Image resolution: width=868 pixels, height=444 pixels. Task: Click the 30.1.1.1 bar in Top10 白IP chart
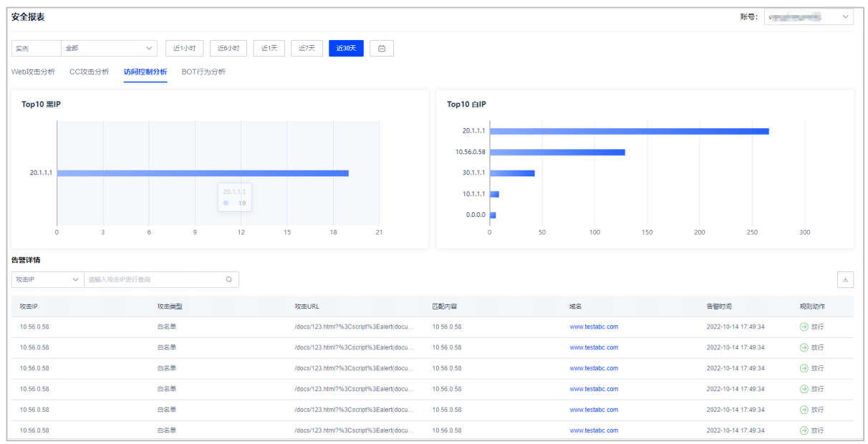click(x=512, y=173)
